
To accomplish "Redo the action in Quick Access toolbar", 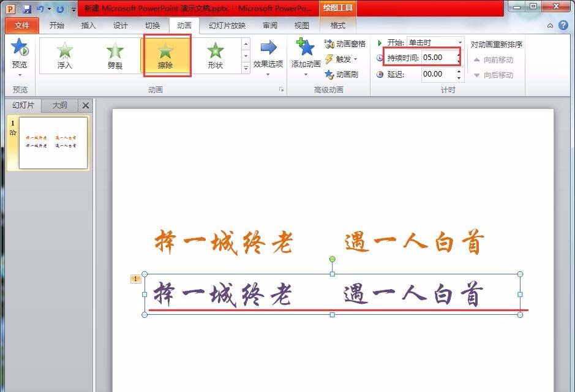I will point(60,9).
